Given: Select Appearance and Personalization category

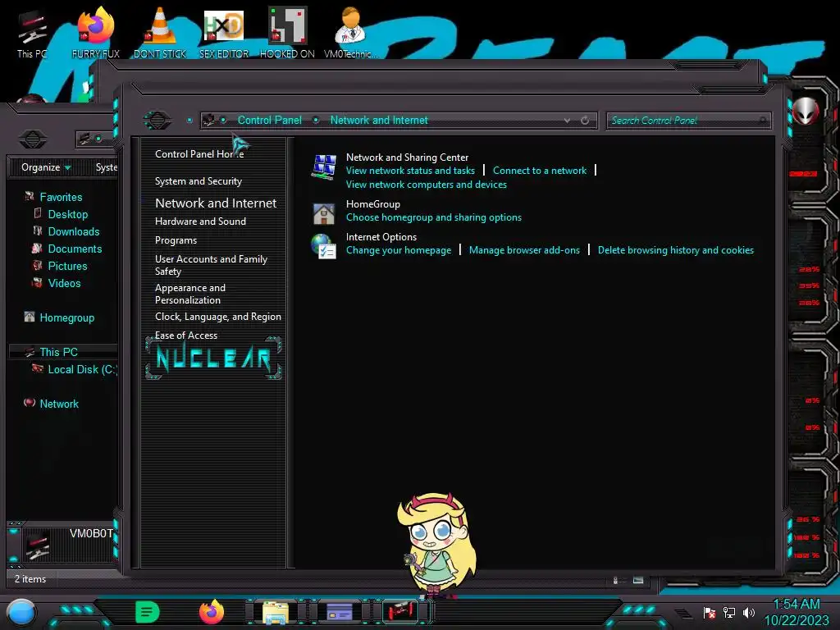Looking at the screenshot, I should pos(190,294).
